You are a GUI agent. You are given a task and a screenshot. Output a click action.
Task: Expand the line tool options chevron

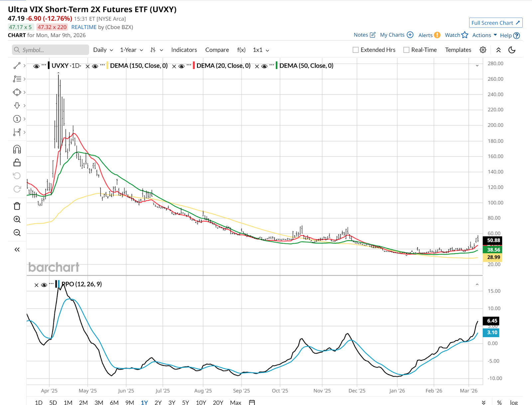point(25,66)
